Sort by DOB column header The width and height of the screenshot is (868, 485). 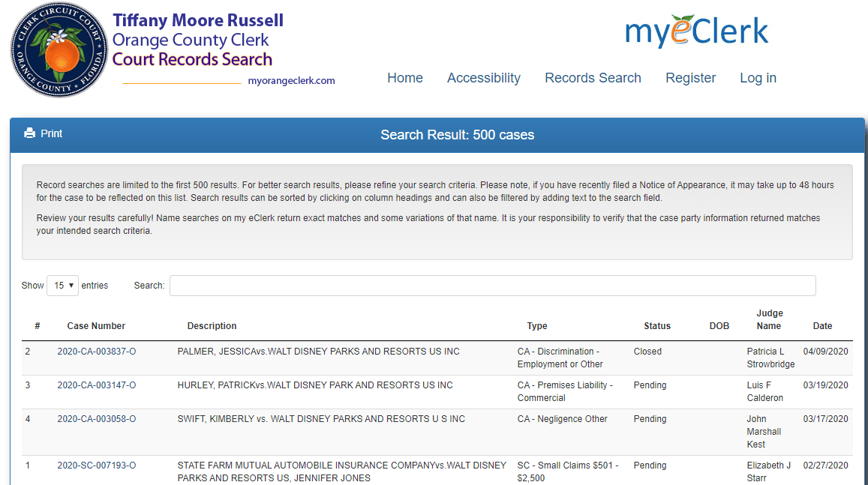719,326
